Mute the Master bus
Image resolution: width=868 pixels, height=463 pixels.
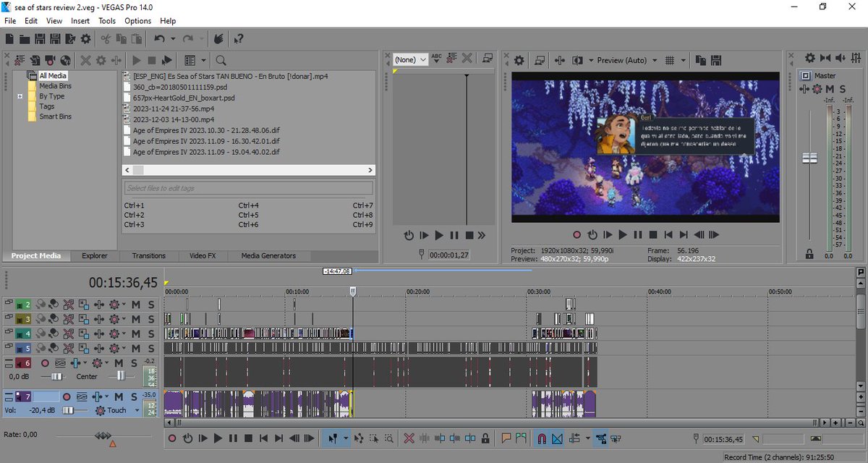pyautogui.click(x=830, y=89)
